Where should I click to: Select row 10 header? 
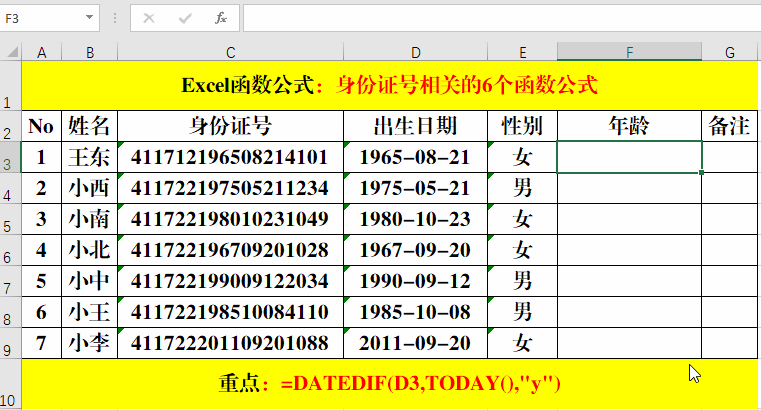tap(11, 384)
